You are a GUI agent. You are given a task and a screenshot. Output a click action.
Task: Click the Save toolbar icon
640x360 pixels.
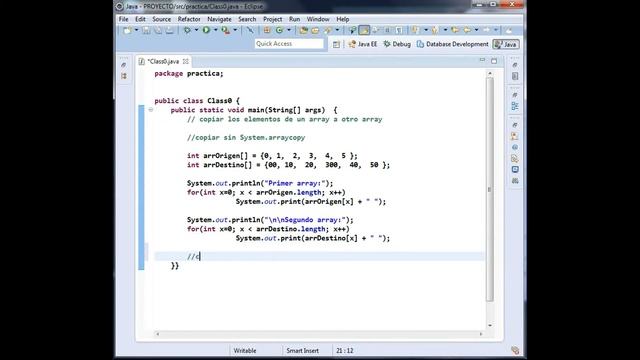click(x=147, y=30)
